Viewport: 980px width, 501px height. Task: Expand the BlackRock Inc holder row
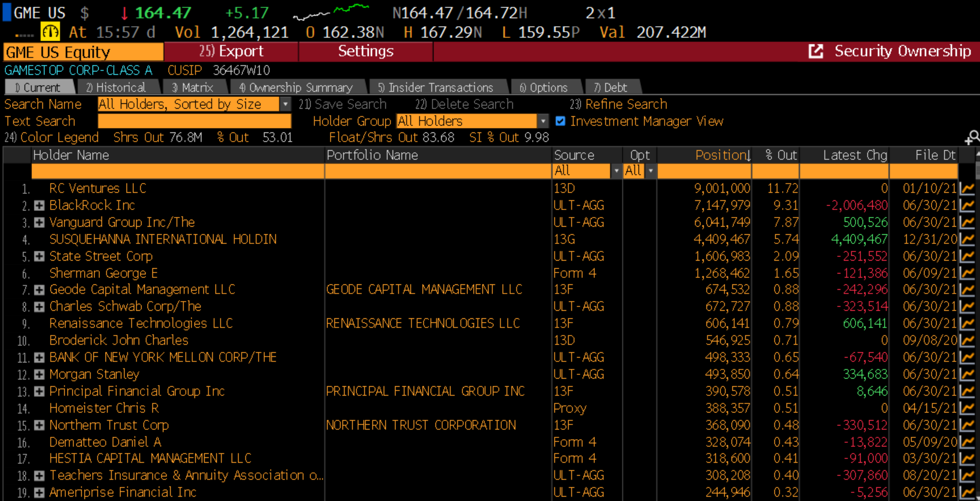[x=39, y=206]
